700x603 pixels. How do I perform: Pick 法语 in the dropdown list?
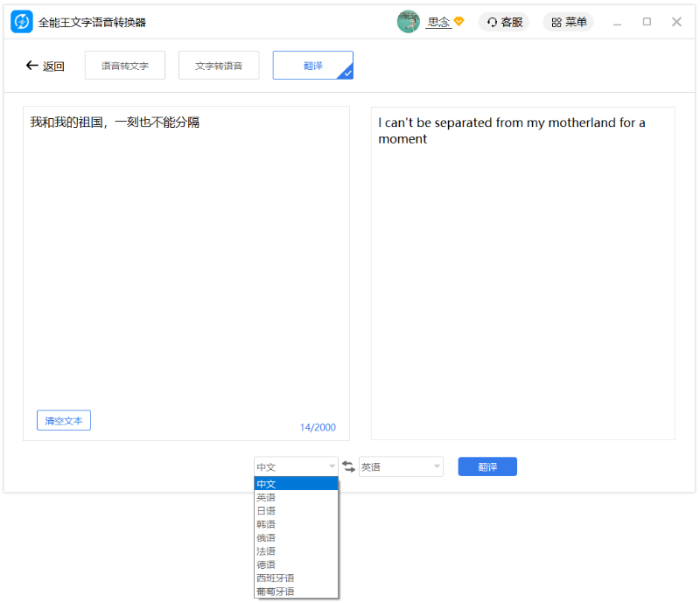coord(266,551)
